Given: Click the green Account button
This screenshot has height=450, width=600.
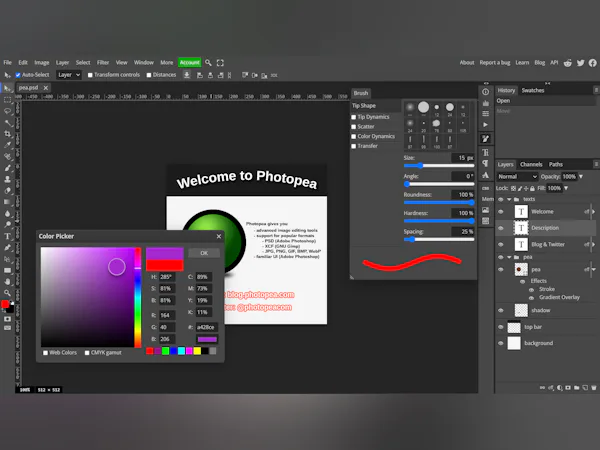Looking at the screenshot, I should tap(189, 62).
